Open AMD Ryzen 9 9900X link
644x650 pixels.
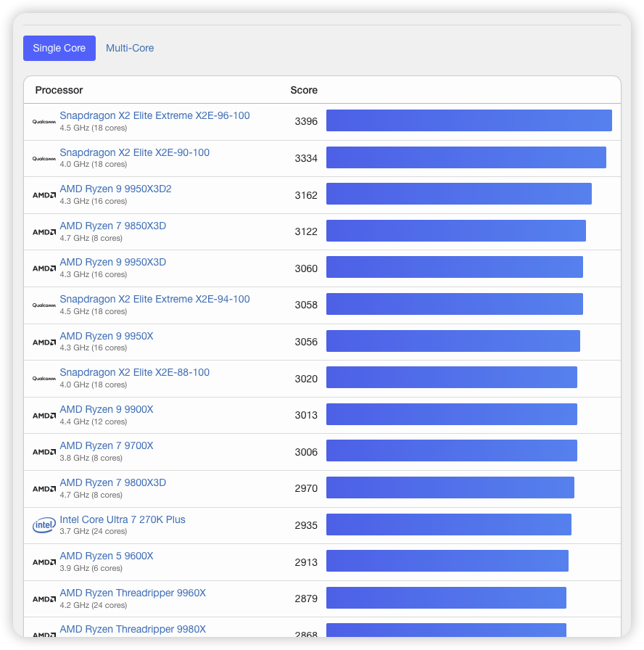click(107, 409)
